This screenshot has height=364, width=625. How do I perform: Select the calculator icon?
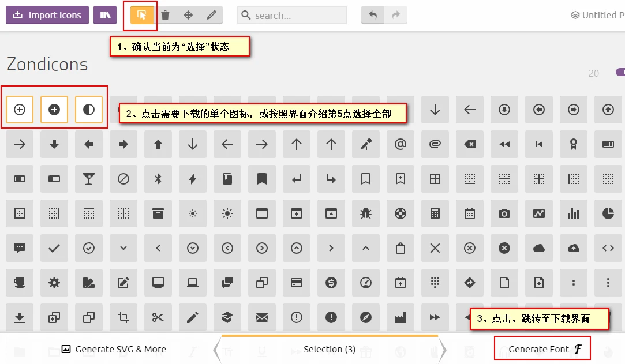[435, 213]
